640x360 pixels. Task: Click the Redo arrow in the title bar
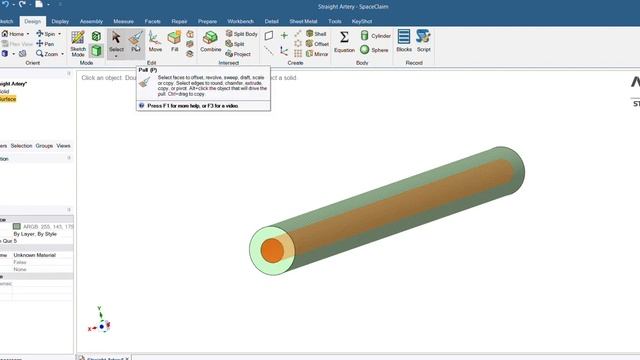[x=22, y=4]
